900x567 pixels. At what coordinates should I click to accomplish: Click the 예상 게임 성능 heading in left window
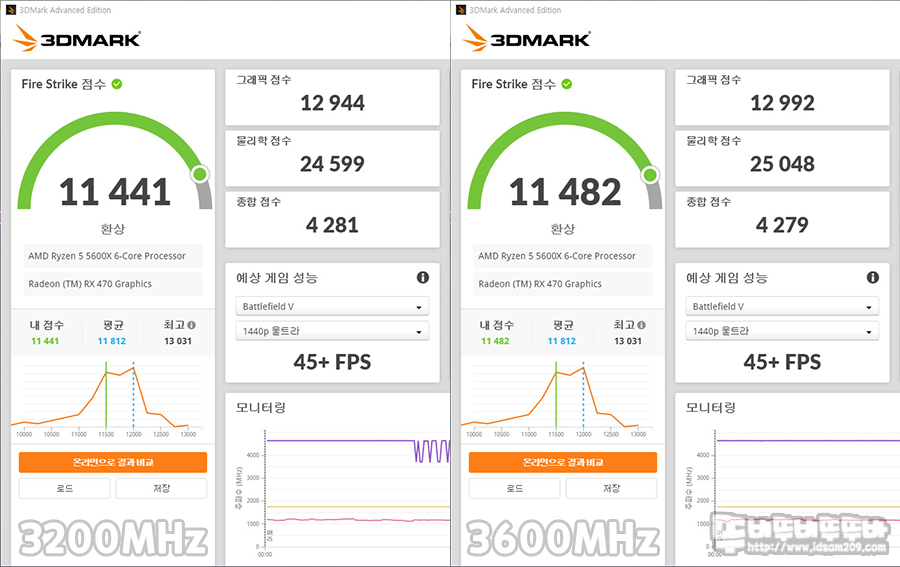click(x=277, y=278)
